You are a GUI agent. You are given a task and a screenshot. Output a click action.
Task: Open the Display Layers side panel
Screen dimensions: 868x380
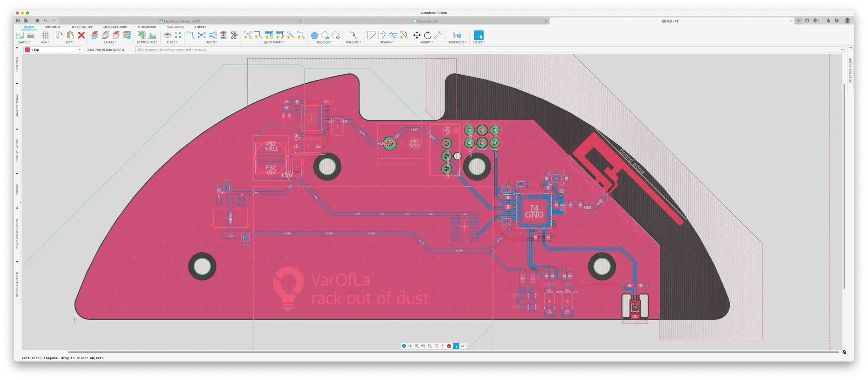tap(17, 150)
